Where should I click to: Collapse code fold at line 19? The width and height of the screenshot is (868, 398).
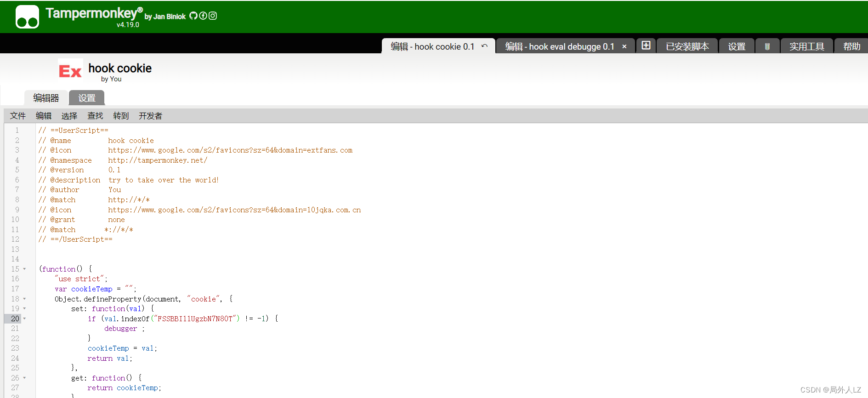pos(24,309)
